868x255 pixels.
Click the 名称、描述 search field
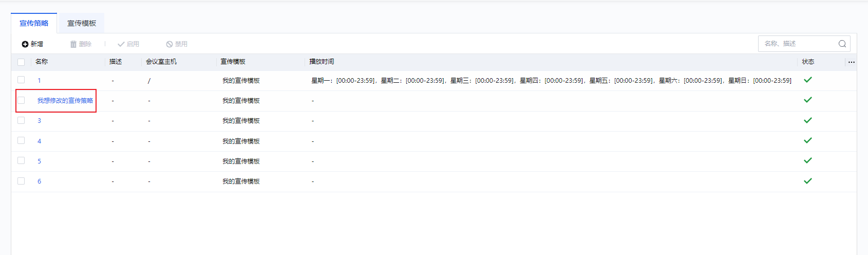click(x=798, y=44)
